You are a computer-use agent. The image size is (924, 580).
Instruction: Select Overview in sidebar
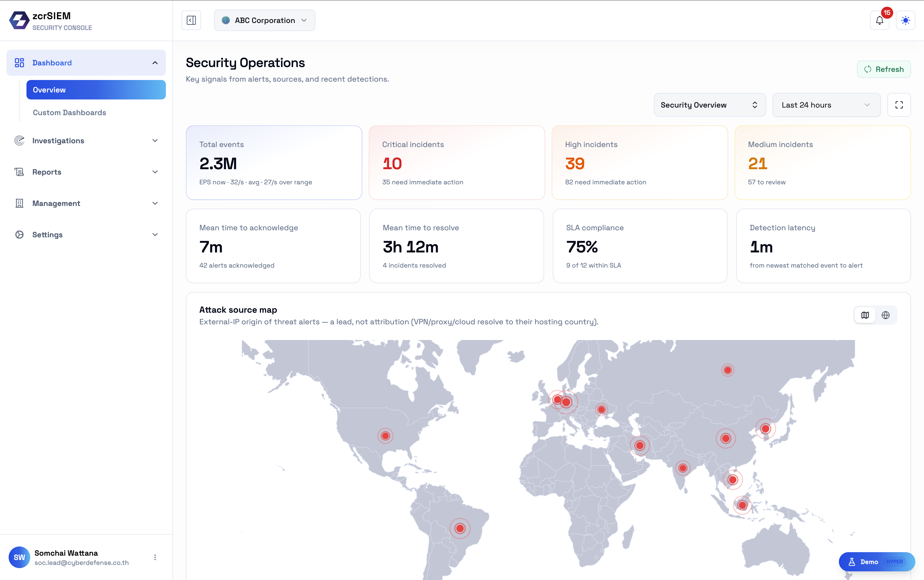96,90
